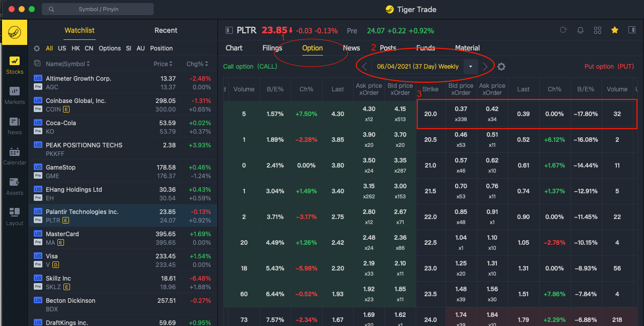Click the Put option (PUT) label
Image resolution: width=644 pixels, height=326 pixels.
[x=609, y=67]
